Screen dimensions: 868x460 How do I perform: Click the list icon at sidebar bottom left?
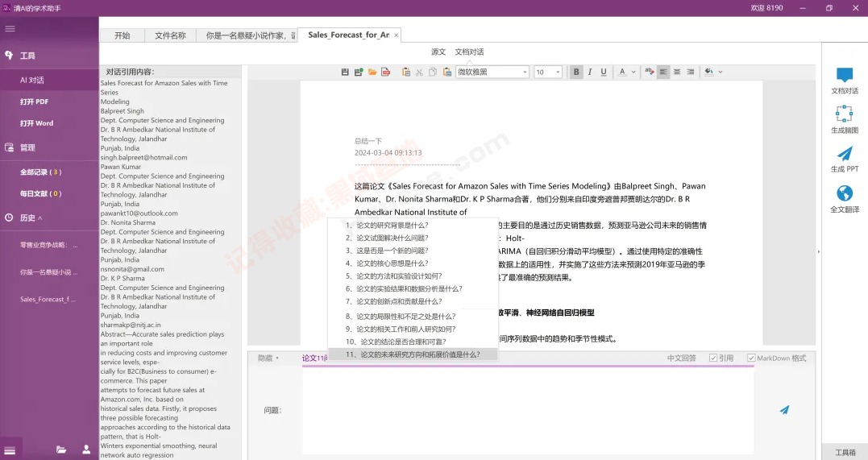click(10, 450)
